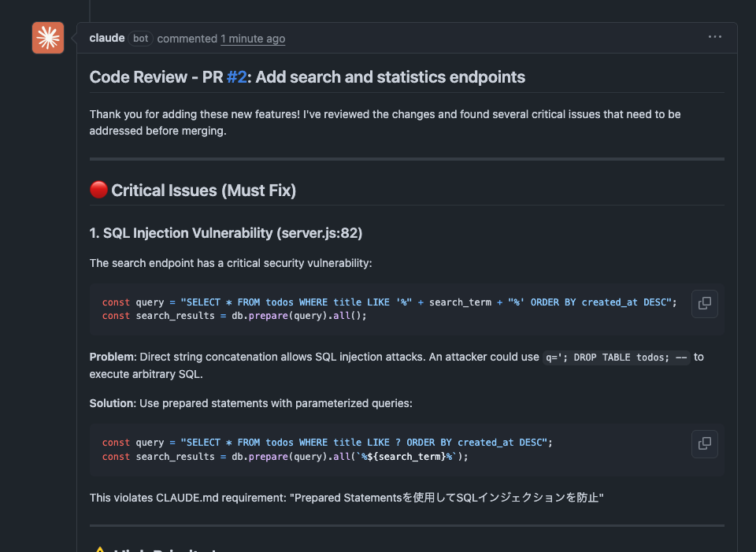Click the sparkle logo in the orange avatar

pos(47,37)
